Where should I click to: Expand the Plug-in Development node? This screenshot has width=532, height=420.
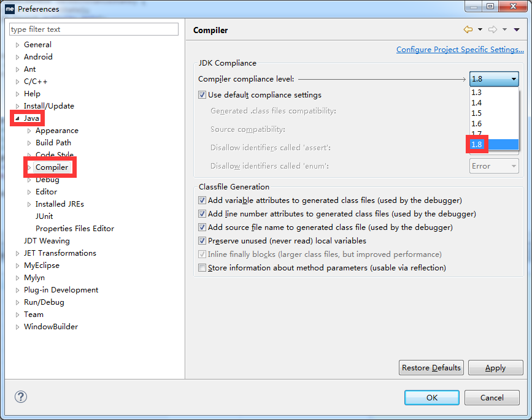17,290
